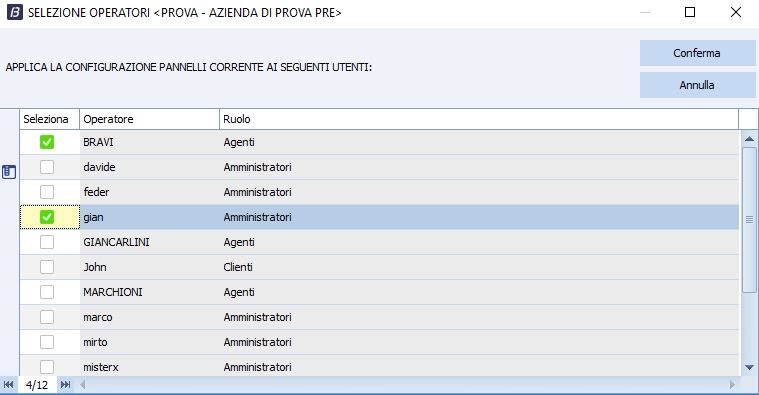Click the scroll down arrow of list
Image resolution: width=759 pixels, height=395 pixels.
click(749, 367)
